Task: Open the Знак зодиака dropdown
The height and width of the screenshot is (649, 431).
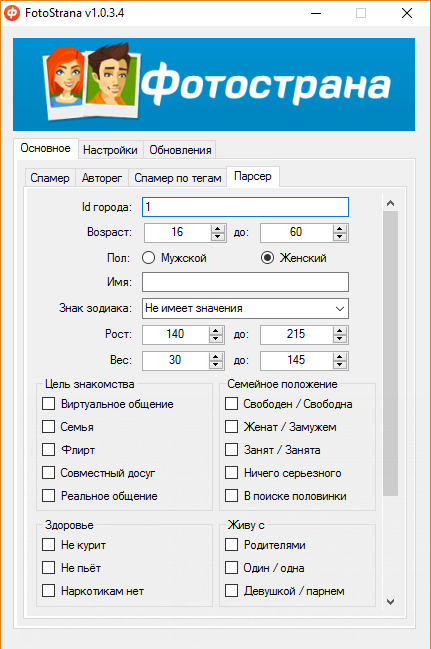Action: (x=245, y=308)
